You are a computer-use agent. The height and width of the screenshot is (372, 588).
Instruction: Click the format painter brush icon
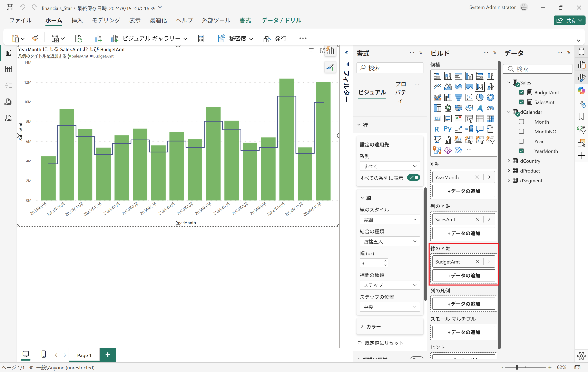click(35, 38)
